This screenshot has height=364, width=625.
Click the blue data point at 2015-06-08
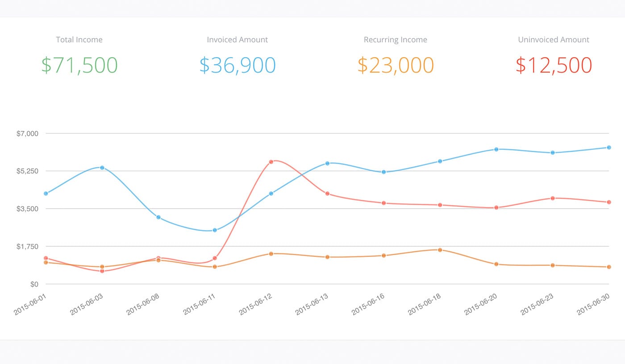point(158,217)
